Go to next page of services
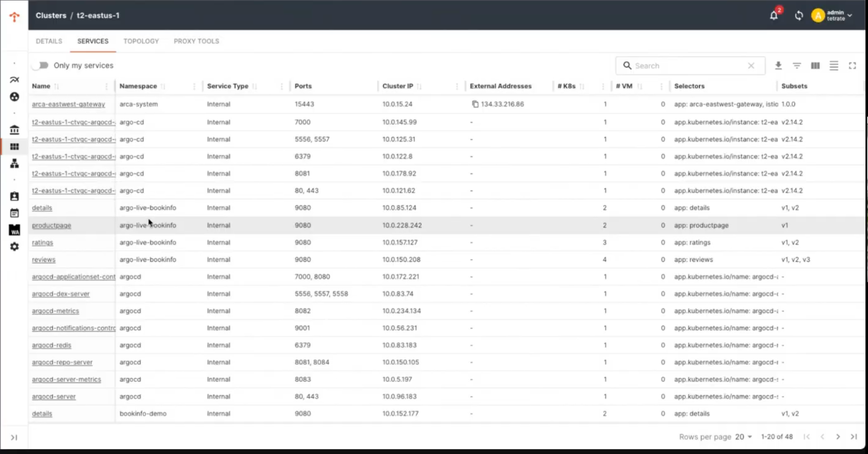 pyautogui.click(x=838, y=437)
